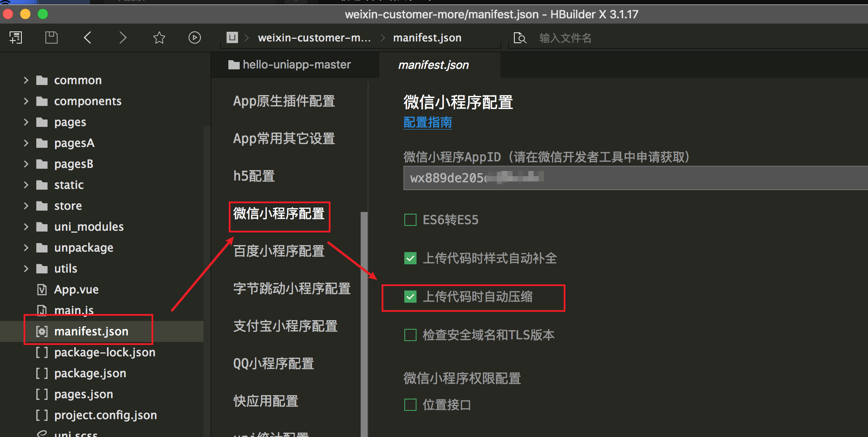Open pages.json in the file tree
Image resolution: width=868 pixels, height=437 pixels.
click(x=83, y=394)
